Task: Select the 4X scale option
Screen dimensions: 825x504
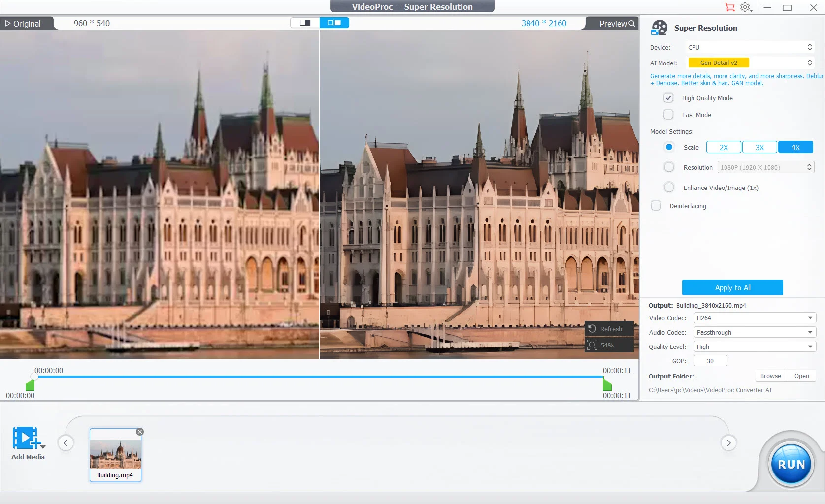Action: coord(795,147)
